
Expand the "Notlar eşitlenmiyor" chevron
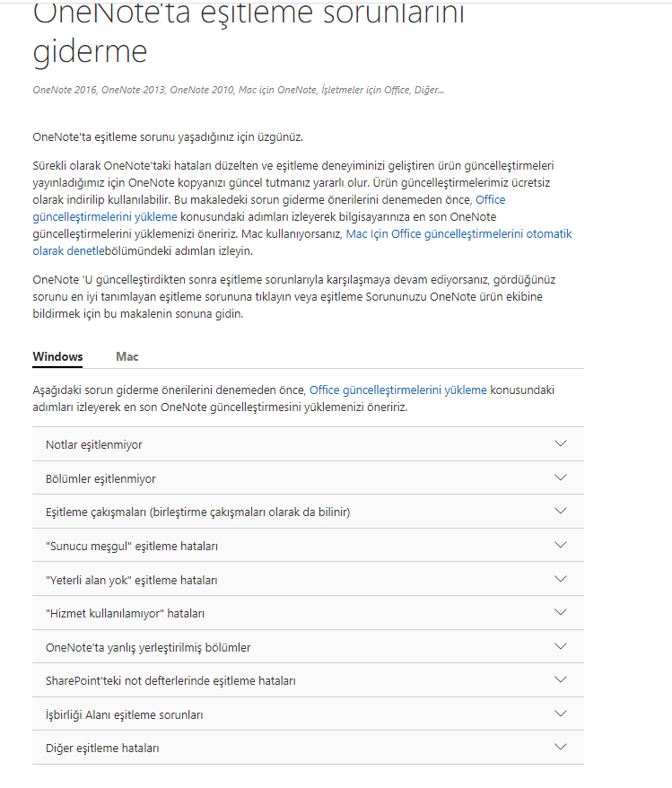click(561, 443)
